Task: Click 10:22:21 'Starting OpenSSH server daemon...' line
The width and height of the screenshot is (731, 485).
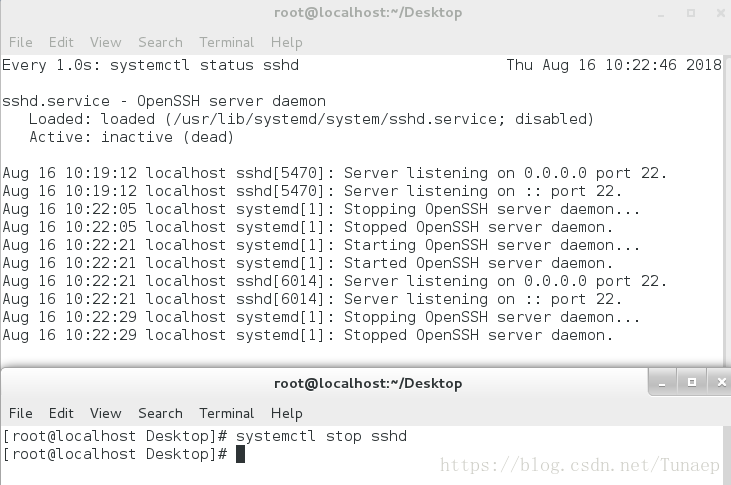Action: click(x=321, y=245)
